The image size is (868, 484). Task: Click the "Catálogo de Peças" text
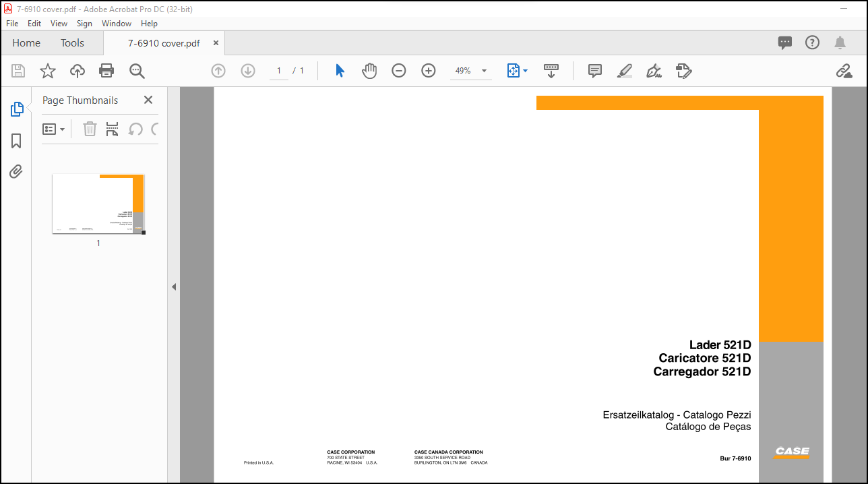pyautogui.click(x=708, y=427)
